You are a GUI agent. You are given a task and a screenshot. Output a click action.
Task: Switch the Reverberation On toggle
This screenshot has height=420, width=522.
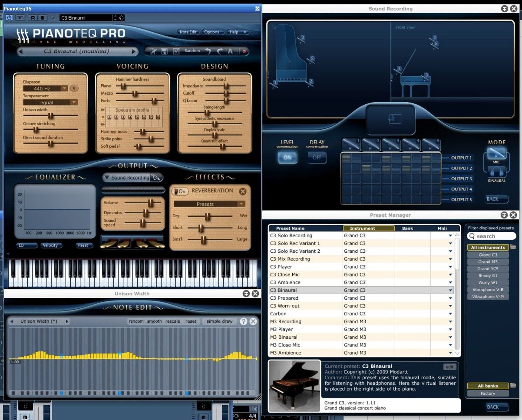(180, 191)
